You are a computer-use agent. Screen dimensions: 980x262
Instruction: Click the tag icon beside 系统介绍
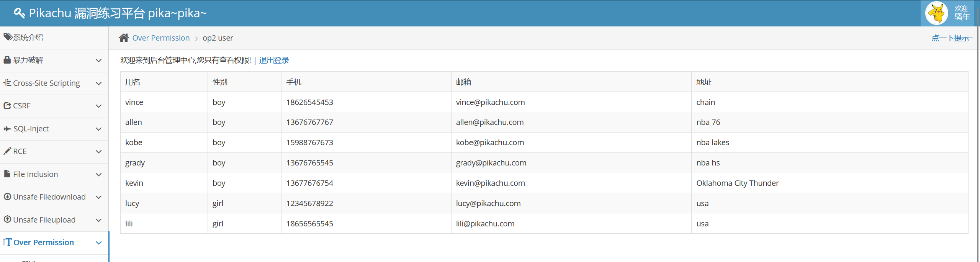point(8,37)
